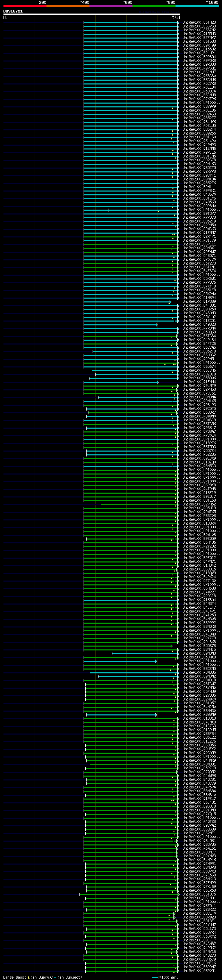The image size is (222, 980).
Task: Select hit label UniRef100_Q9SL93
Action: tap(199, 405)
